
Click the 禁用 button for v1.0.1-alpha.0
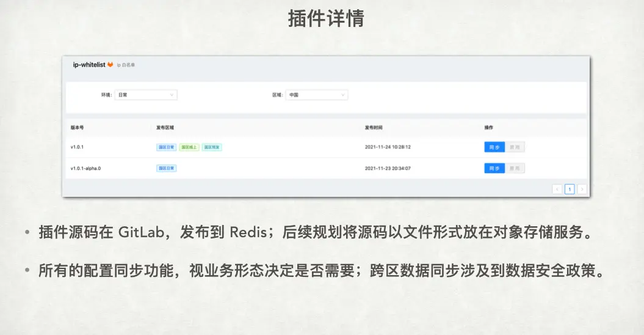pyautogui.click(x=515, y=168)
